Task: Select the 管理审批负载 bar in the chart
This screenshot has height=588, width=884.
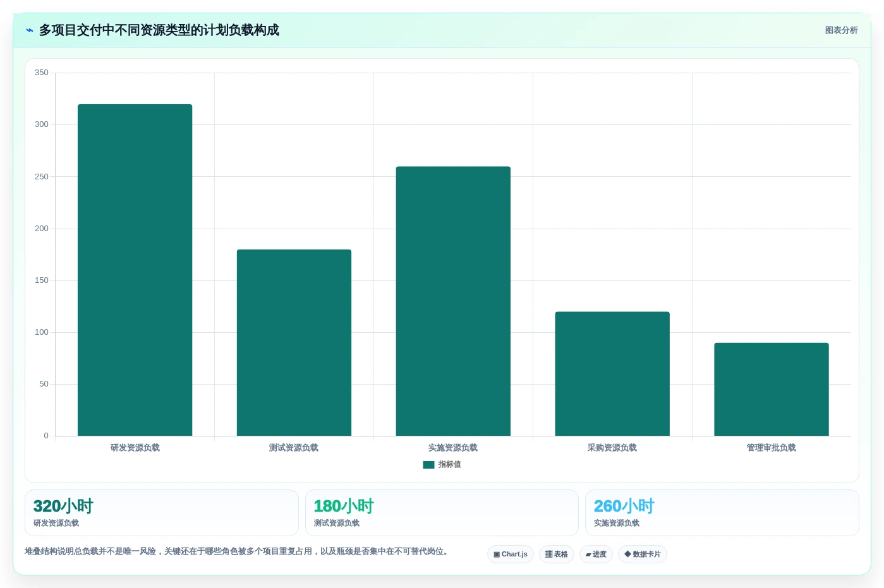Action: pos(772,389)
